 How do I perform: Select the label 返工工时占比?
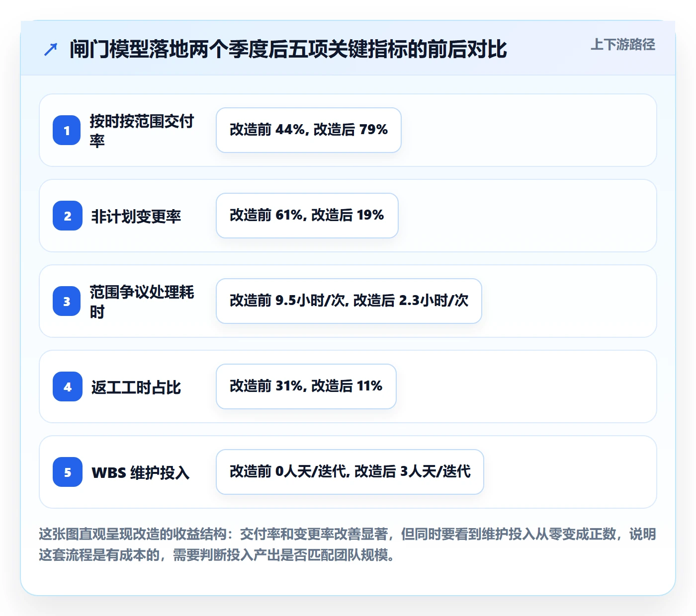136,387
